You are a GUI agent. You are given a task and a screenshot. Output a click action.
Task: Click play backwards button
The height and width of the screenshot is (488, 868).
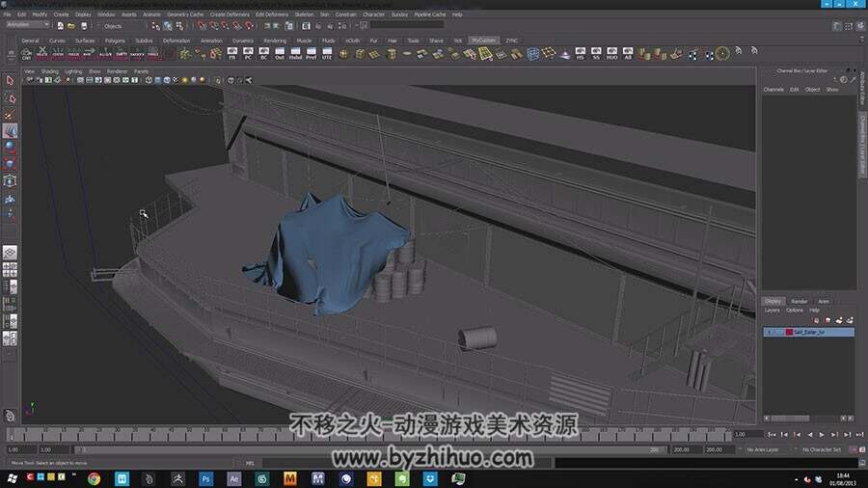pos(809,435)
